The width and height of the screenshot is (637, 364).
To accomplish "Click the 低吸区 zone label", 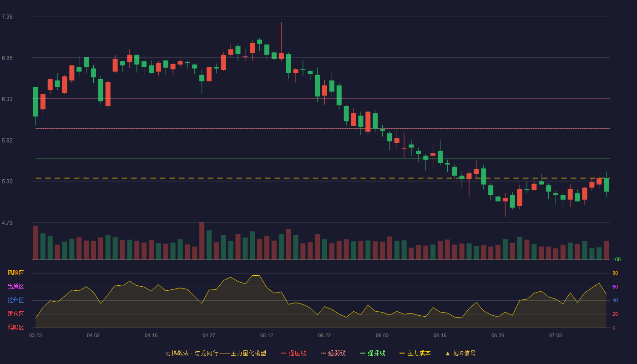I will (x=15, y=328).
